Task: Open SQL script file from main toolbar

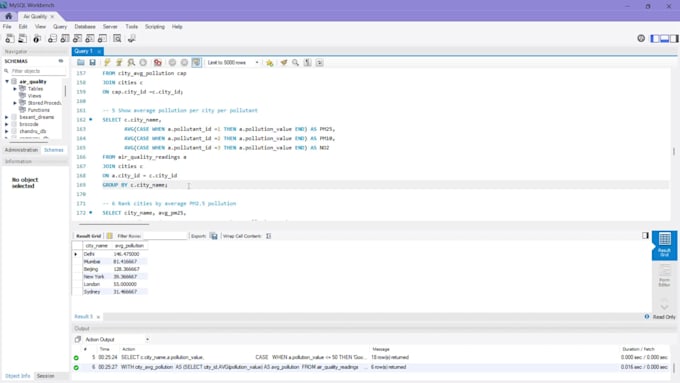Action: (22, 39)
